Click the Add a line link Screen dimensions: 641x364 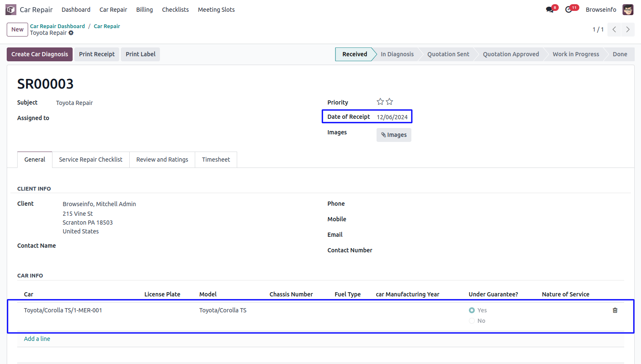coord(37,339)
